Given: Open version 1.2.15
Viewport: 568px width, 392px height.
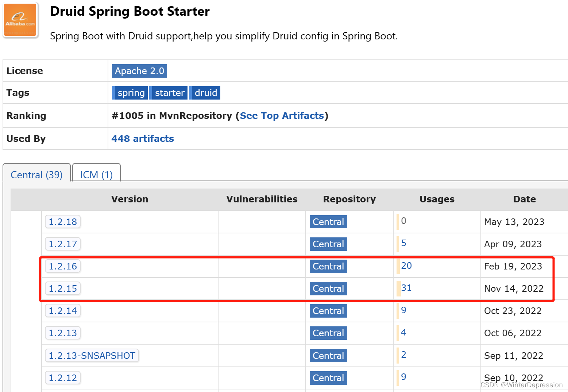Looking at the screenshot, I should [63, 288].
